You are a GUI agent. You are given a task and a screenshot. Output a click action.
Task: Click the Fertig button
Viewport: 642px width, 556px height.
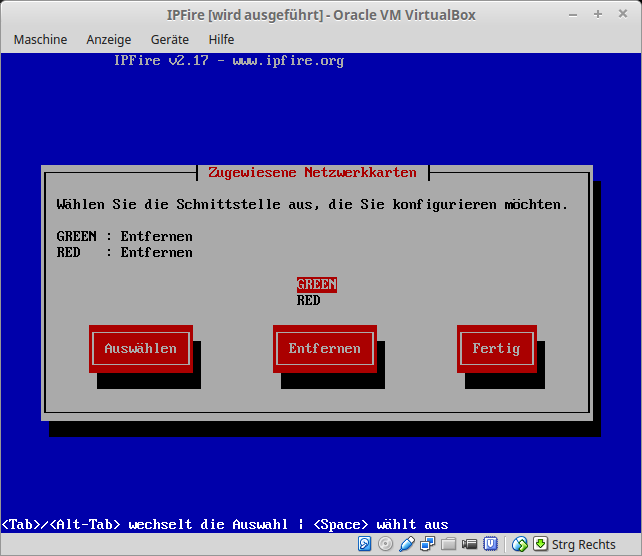click(497, 348)
